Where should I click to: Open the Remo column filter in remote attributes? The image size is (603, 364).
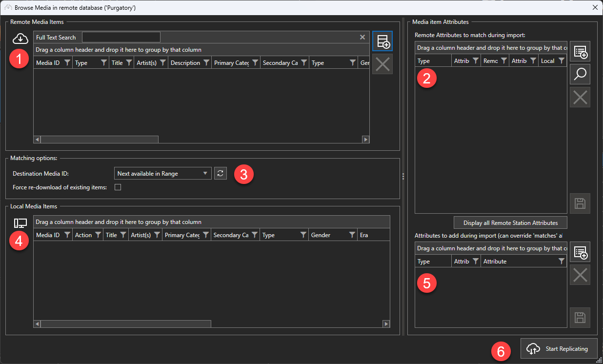tap(504, 61)
